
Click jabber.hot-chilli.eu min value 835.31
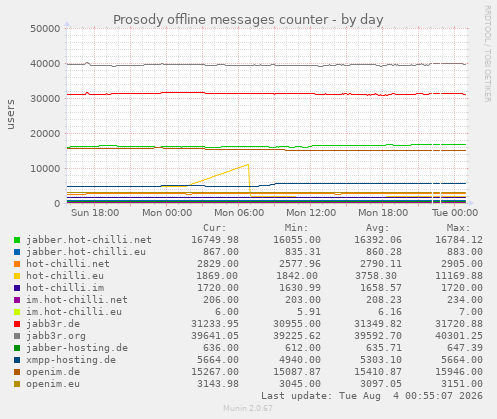[x=303, y=252]
